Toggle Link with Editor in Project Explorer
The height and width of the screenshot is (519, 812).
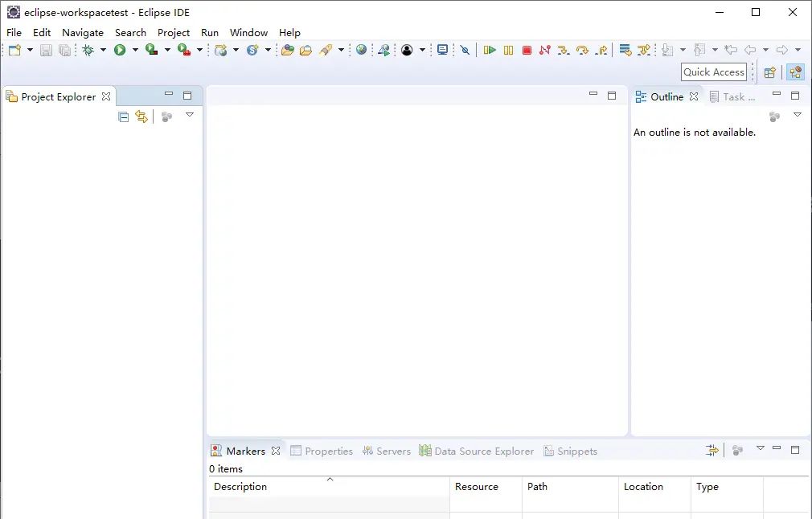point(141,116)
